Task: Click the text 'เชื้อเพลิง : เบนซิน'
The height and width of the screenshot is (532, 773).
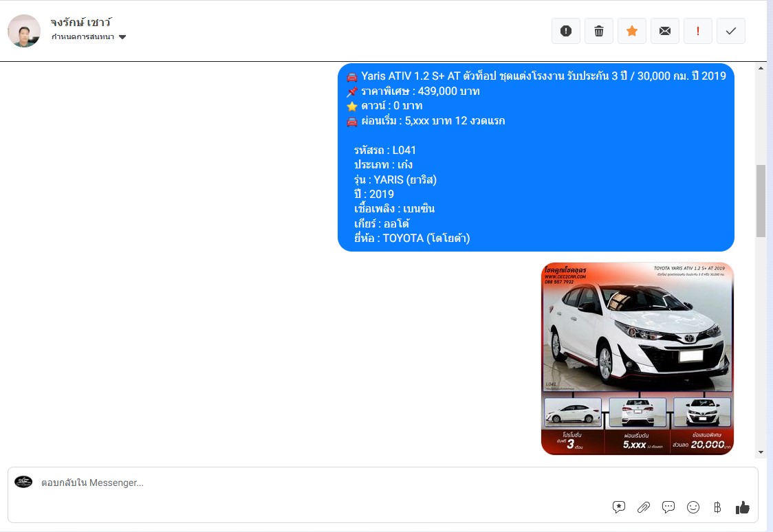Action: click(x=394, y=209)
